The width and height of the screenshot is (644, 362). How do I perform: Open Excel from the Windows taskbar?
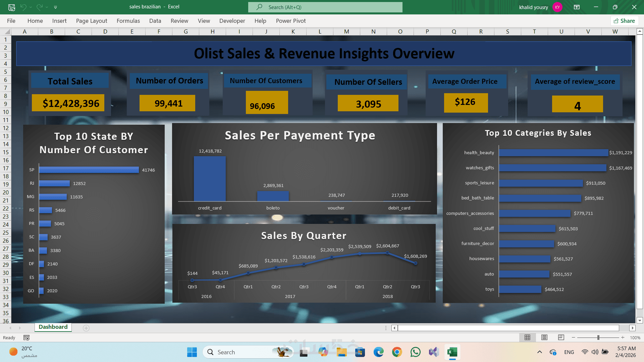point(452,352)
